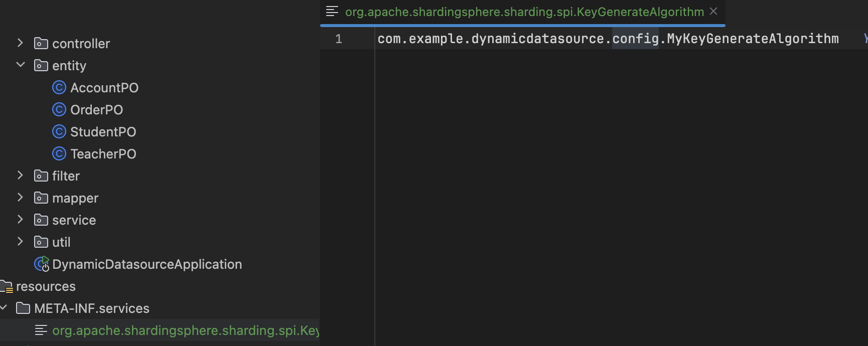Expand the filter folder chevron
The width and height of the screenshot is (868, 346).
(x=20, y=176)
